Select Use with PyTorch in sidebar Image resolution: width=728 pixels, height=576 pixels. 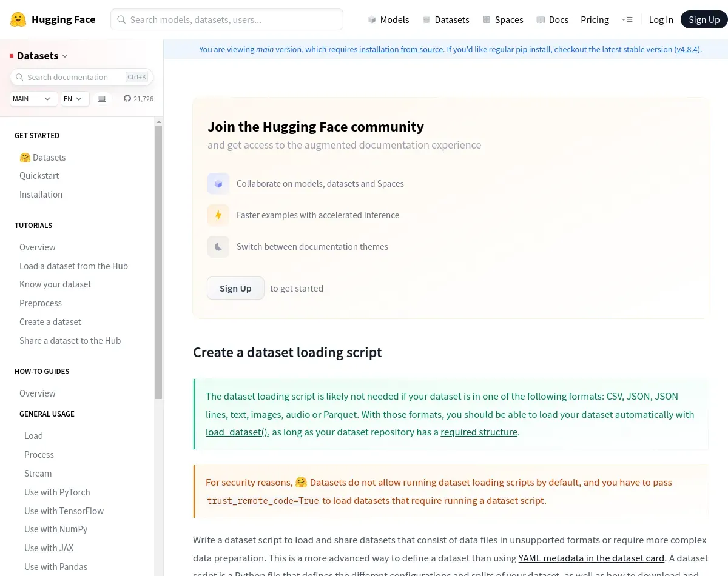(57, 492)
